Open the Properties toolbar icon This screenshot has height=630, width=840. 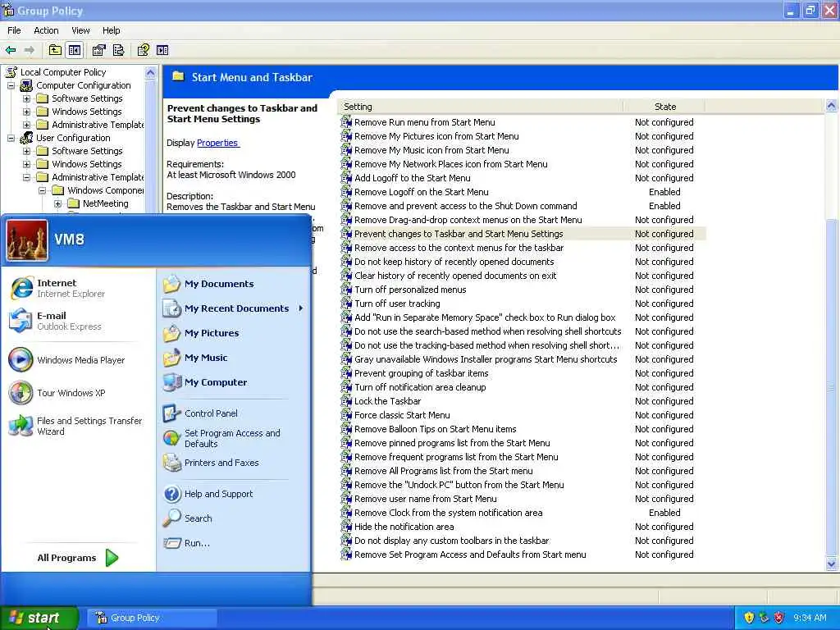click(x=98, y=50)
